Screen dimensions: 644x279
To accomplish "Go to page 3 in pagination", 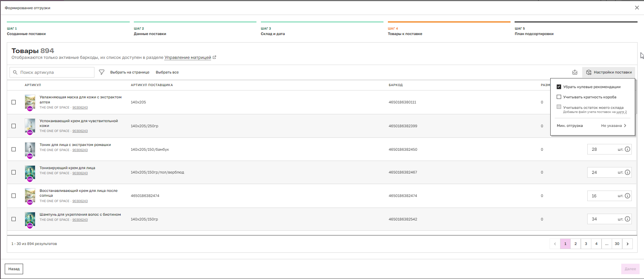I will tap(586, 244).
